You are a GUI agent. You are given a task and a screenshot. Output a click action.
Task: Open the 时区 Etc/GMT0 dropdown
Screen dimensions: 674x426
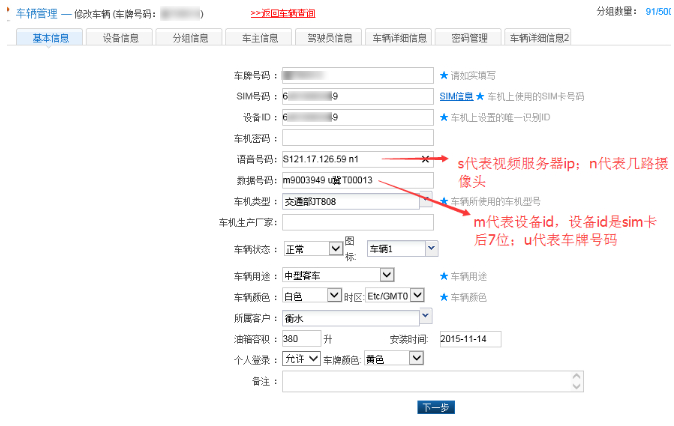418,296
